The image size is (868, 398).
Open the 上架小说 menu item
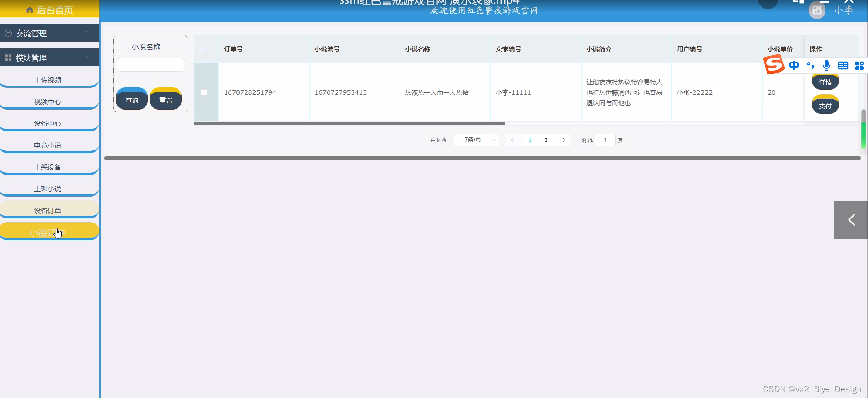(x=49, y=188)
